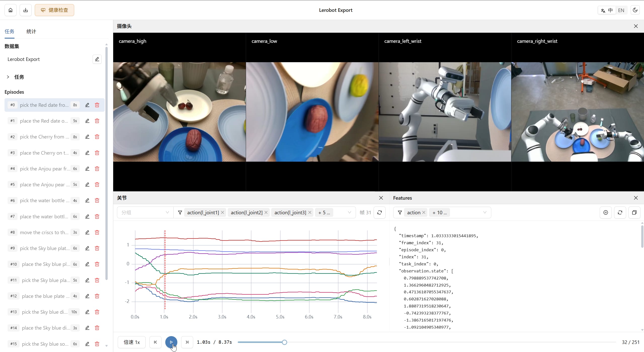
Task: Edit episode #10 place the Sky blue plate
Action: click(x=87, y=264)
